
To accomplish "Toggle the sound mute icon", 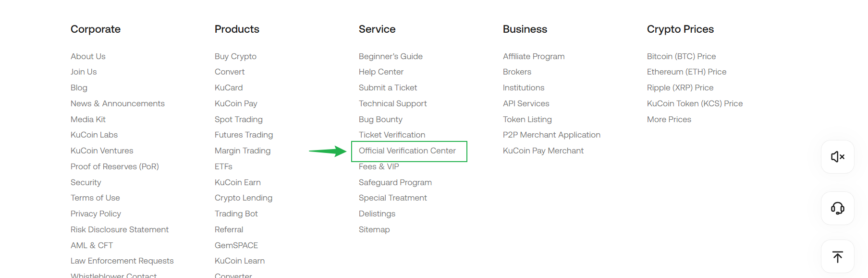I will coord(837,157).
